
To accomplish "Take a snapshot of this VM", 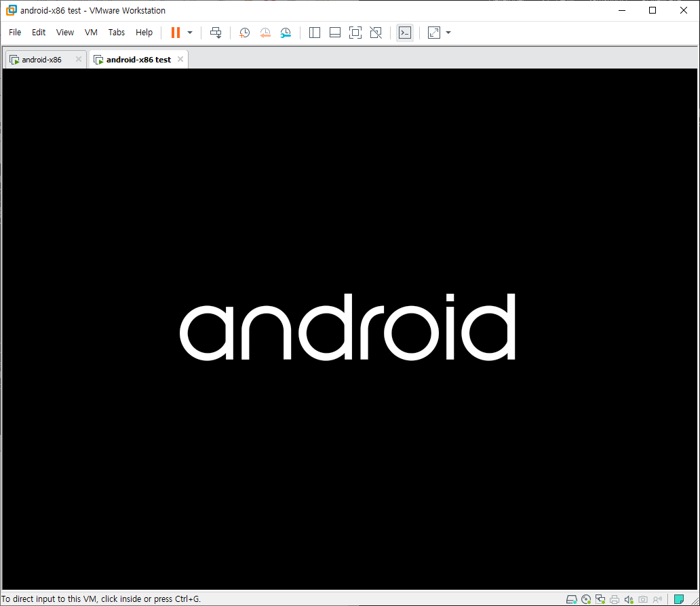I will (x=244, y=33).
